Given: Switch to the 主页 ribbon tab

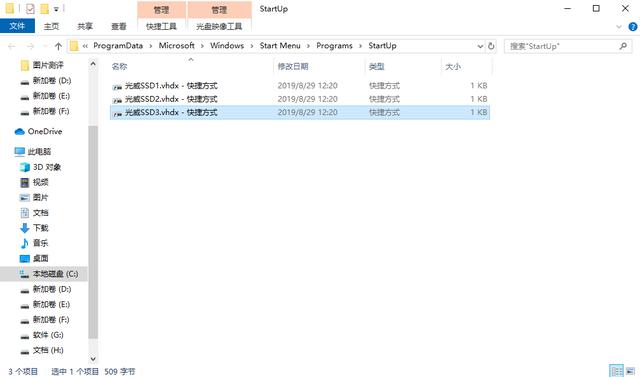Looking at the screenshot, I should tap(51, 26).
